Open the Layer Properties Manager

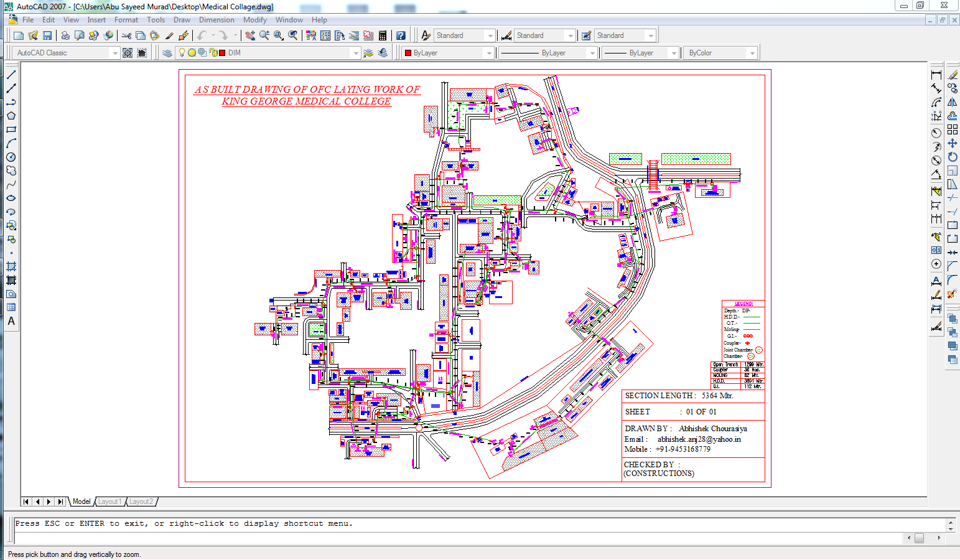pos(167,53)
